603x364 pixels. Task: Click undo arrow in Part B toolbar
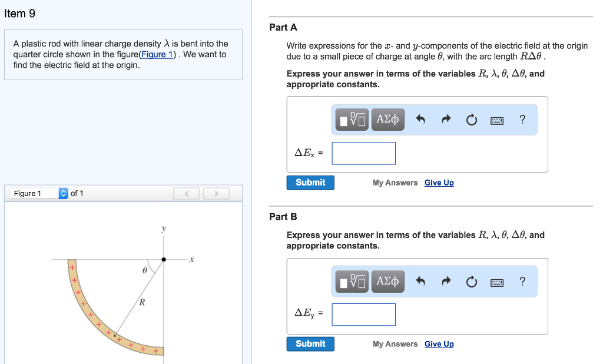coord(420,282)
